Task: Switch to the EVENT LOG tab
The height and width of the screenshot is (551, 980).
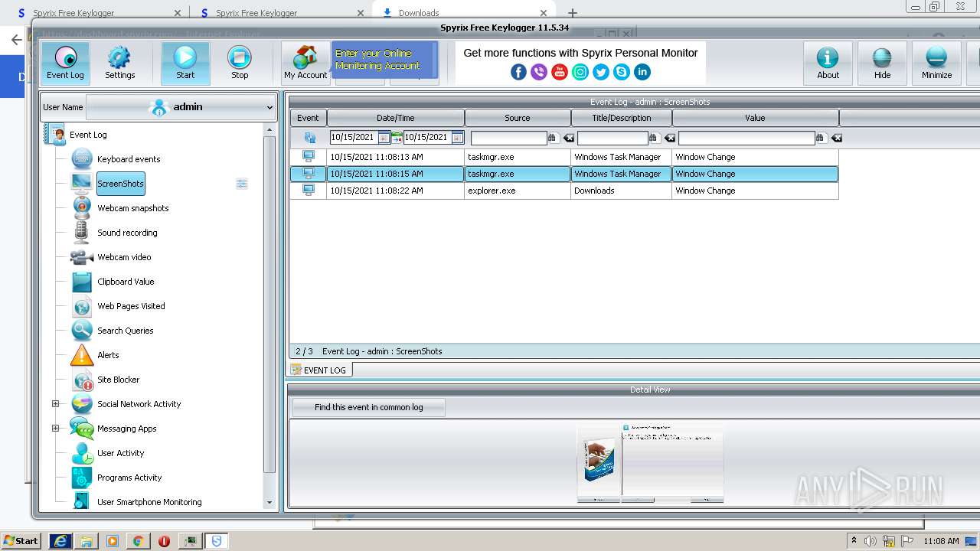Action: click(318, 370)
